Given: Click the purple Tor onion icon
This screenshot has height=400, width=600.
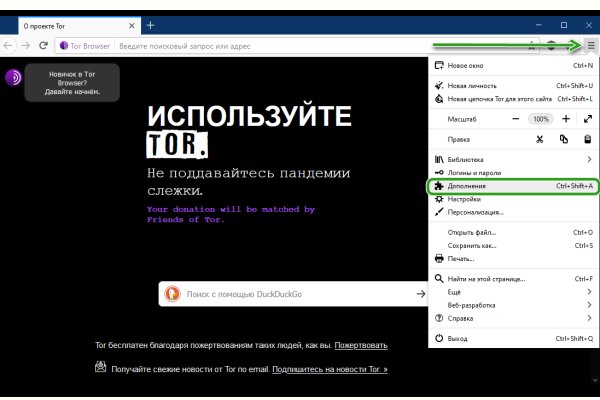Looking at the screenshot, I should point(14,79).
